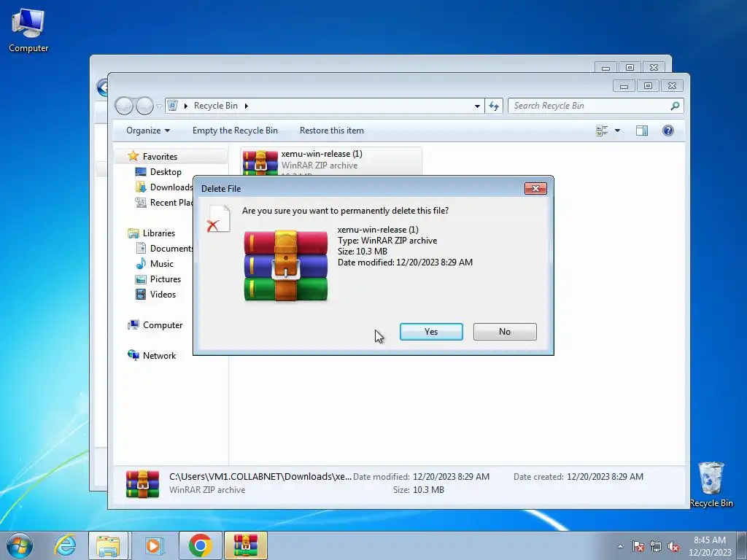Select Downloads in navigation pane
The image size is (747, 560).
click(x=164, y=187)
